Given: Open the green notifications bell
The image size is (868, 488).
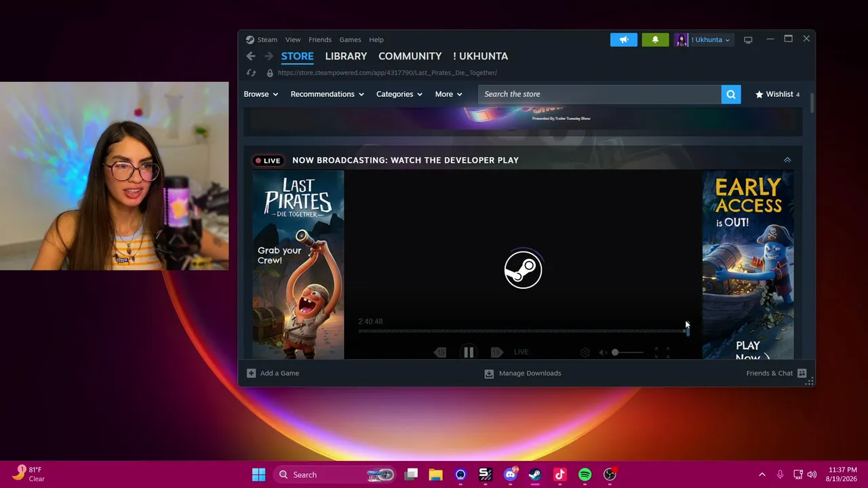Looking at the screenshot, I should (655, 40).
